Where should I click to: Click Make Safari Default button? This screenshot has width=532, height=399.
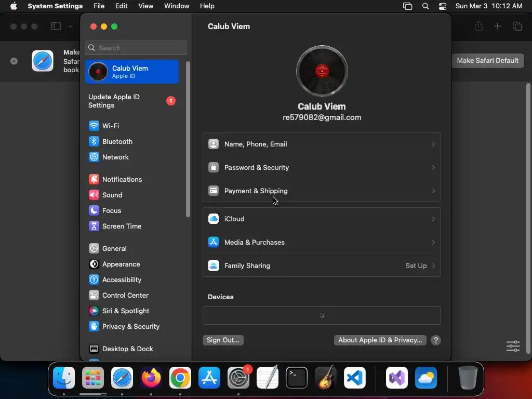[487, 61]
